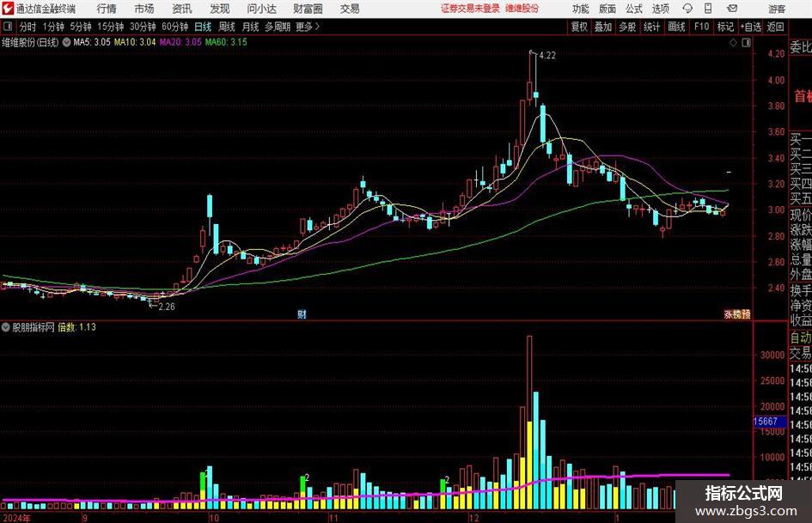Click the MA60: 3.15 label

pos(226,42)
